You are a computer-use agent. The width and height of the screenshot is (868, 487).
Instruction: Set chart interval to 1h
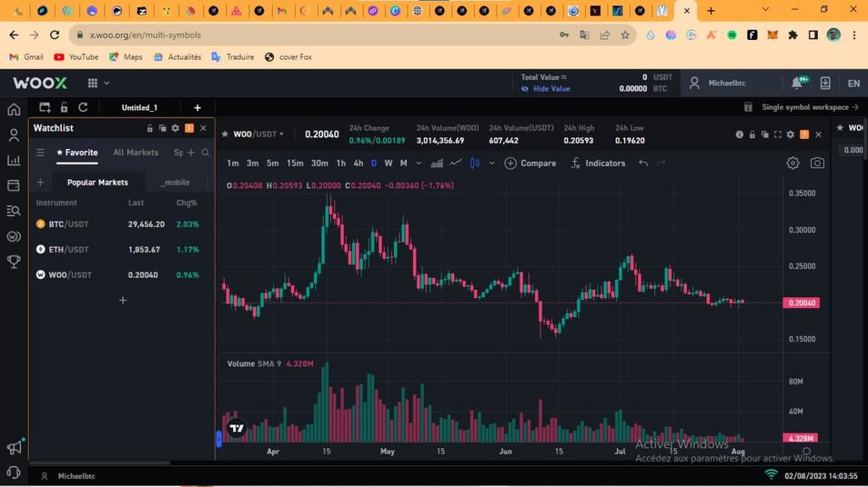point(341,163)
